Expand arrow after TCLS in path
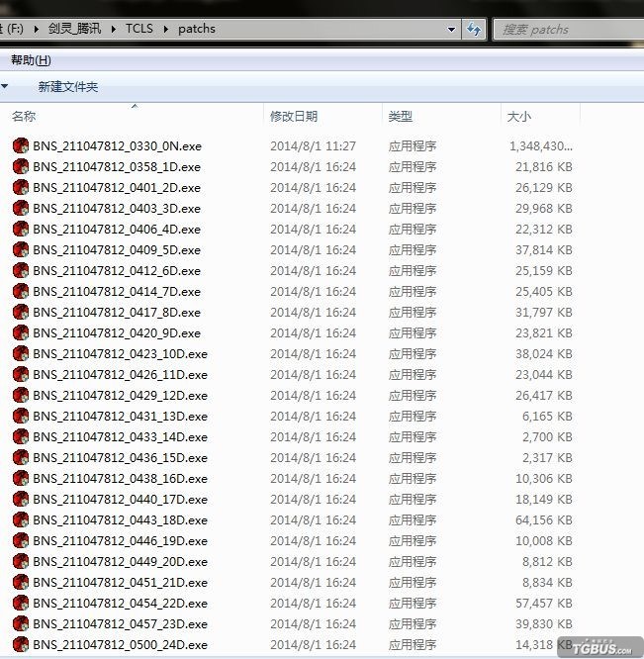 tap(166, 29)
